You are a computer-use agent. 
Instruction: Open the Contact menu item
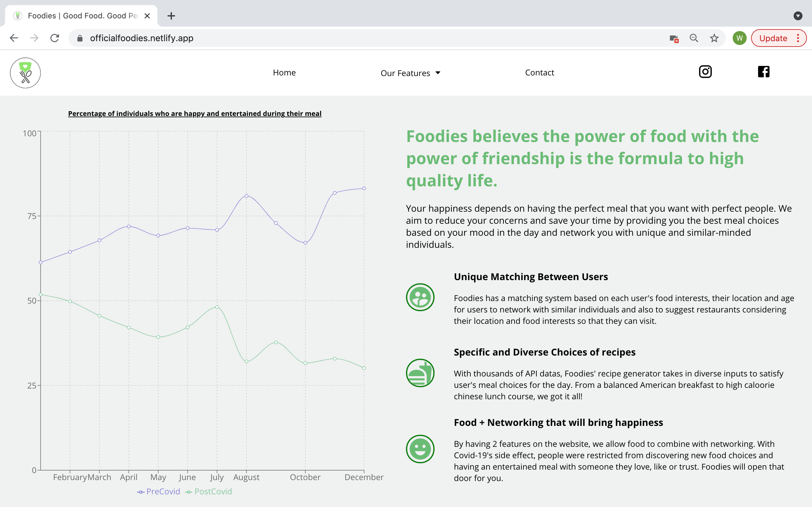[539, 73]
